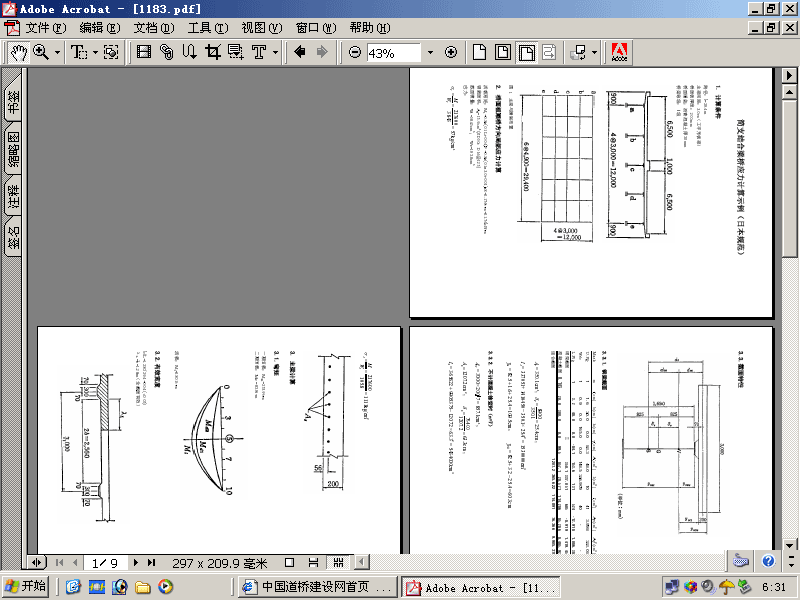Click the Adobe logo toolbar icon
This screenshot has width=800, height=600.
(619, 52)
